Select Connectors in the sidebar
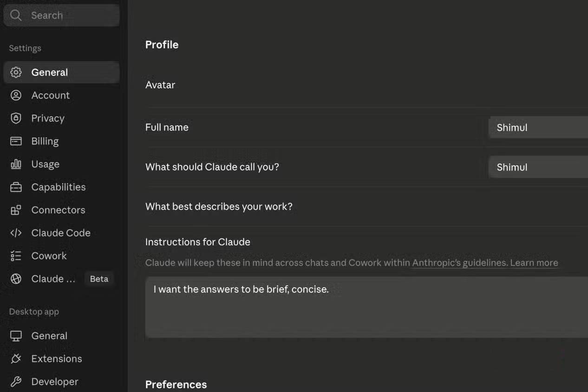This screenshot has height=392, width=588. tap(61, 210)
